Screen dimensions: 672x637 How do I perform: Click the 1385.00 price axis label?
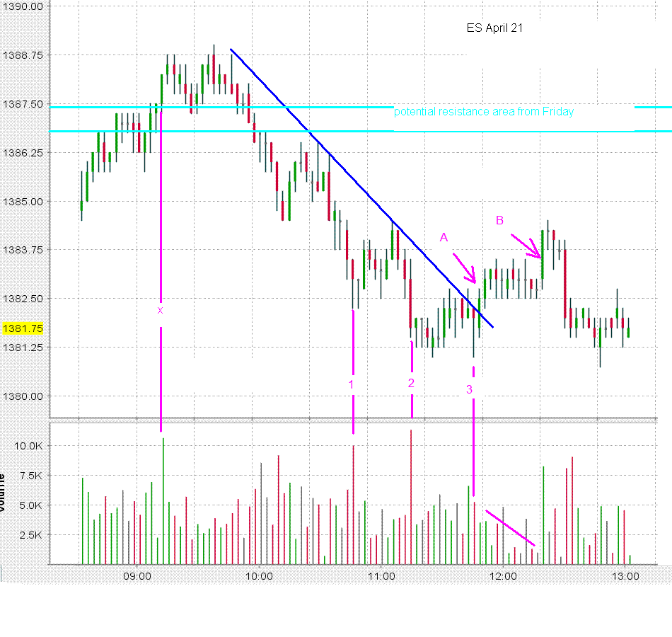pos(23,202)
